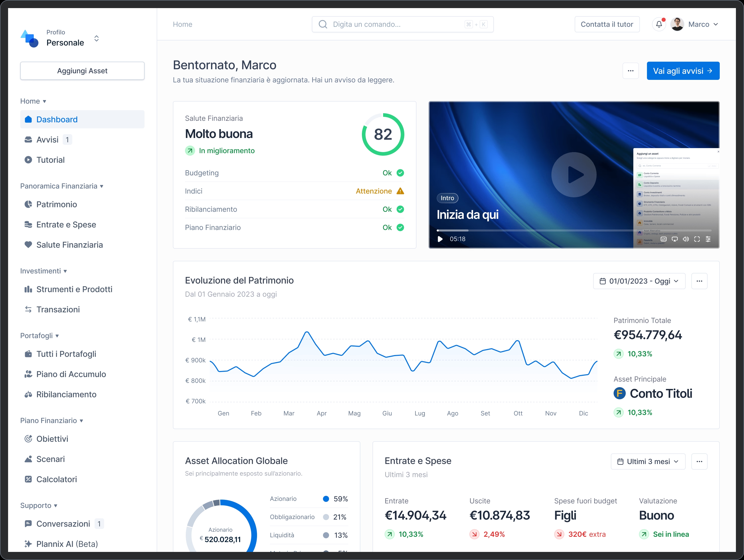
Task: Open Evoluzione del Patrimonio more options
Action: click(699, 281)
